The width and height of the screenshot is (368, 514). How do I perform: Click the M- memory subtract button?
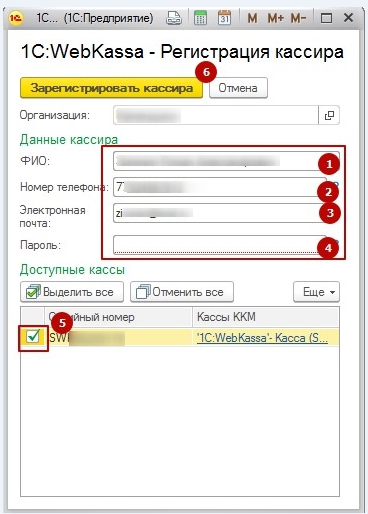coord(298,18)
